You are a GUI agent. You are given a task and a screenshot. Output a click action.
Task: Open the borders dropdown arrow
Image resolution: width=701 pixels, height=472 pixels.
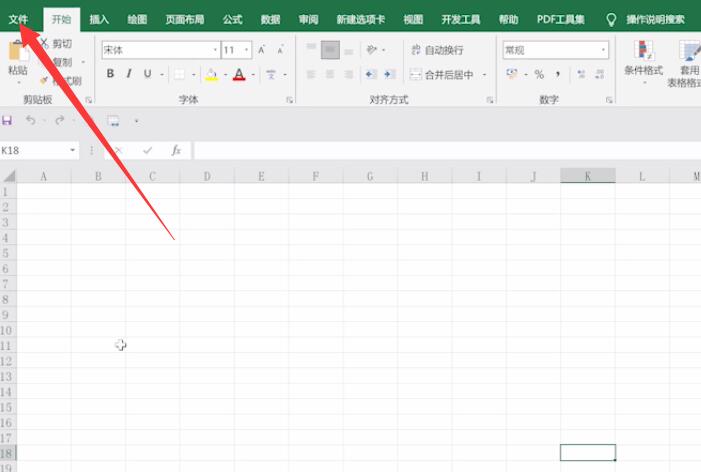194,75
